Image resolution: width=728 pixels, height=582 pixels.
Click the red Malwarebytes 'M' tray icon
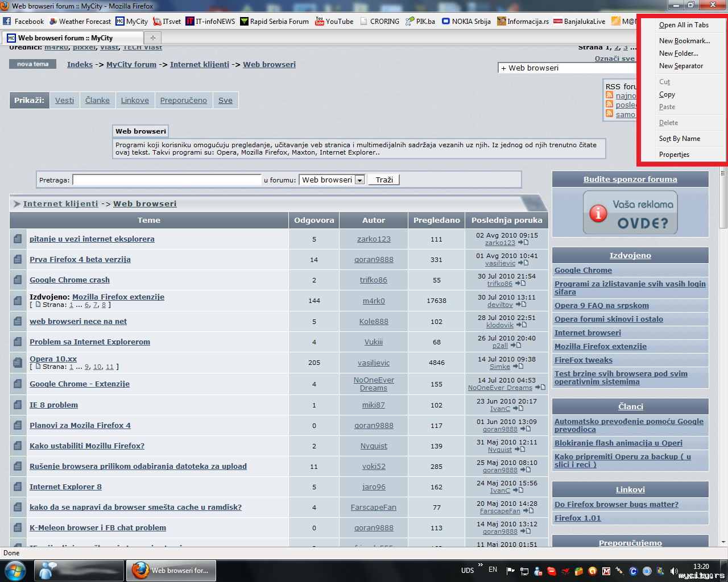[606, 571]
